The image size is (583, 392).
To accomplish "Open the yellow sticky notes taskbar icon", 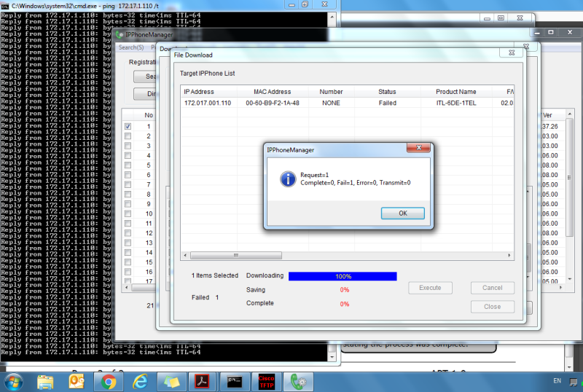I will (x=171, y=383).
